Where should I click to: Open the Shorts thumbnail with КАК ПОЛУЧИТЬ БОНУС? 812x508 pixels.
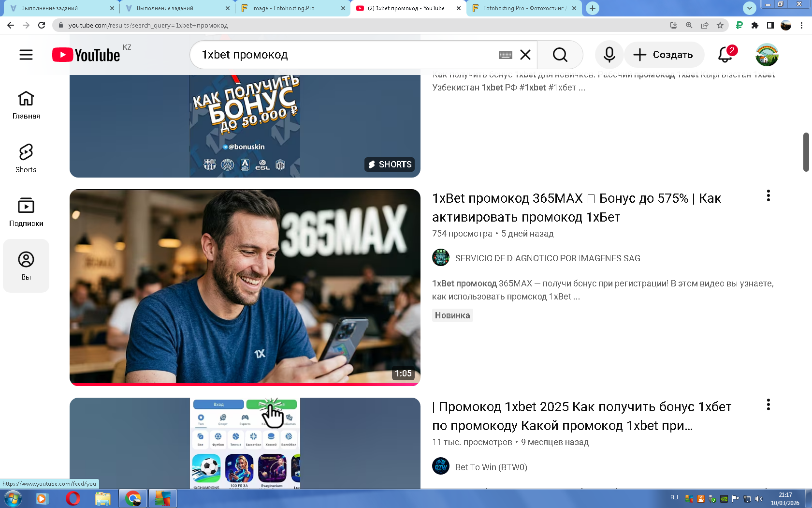pos(245,126)
